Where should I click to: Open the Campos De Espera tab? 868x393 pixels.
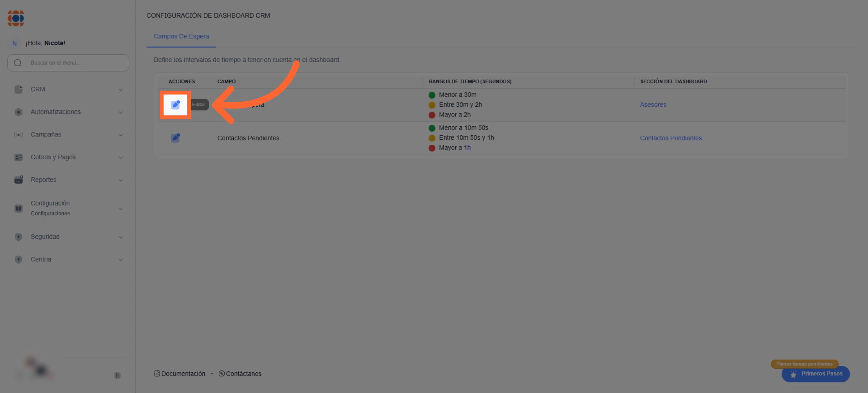(181, 36)
